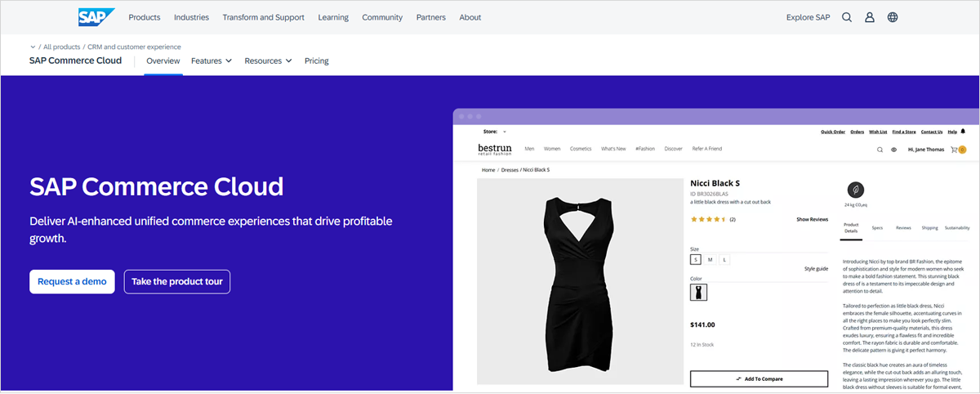The width and height of the screenshot is (980, 394).
Task: Click the leaf sustainability icon
Action: [x=855, y=189]
